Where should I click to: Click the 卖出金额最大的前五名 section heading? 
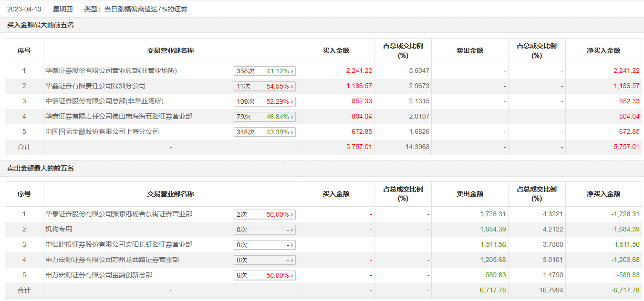pyautogui.click(x=41, y=169)
